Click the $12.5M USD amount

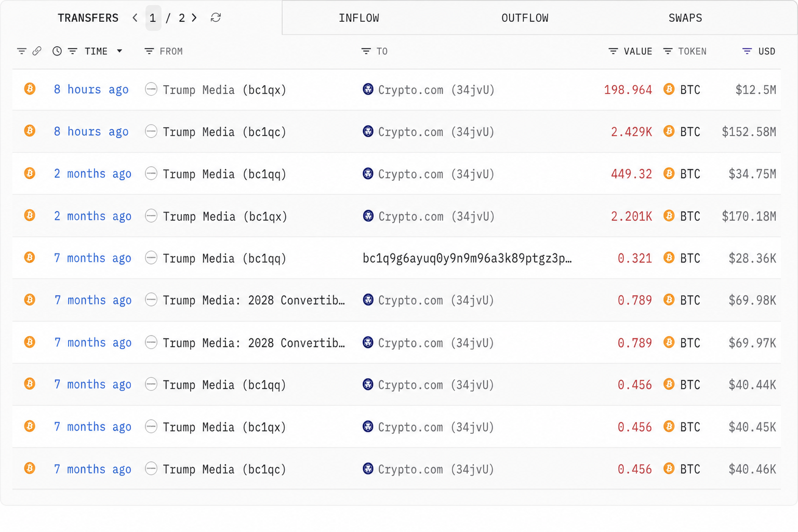tap(756, 90)
